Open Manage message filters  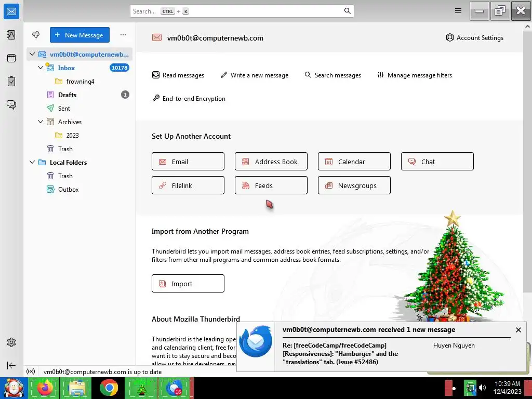415,75
